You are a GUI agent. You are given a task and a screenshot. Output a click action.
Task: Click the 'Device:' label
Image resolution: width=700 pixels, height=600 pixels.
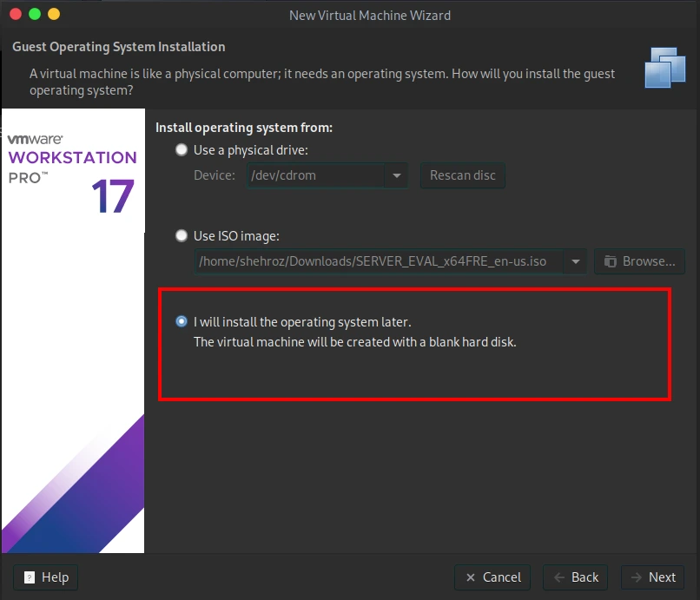coord(215,175)
